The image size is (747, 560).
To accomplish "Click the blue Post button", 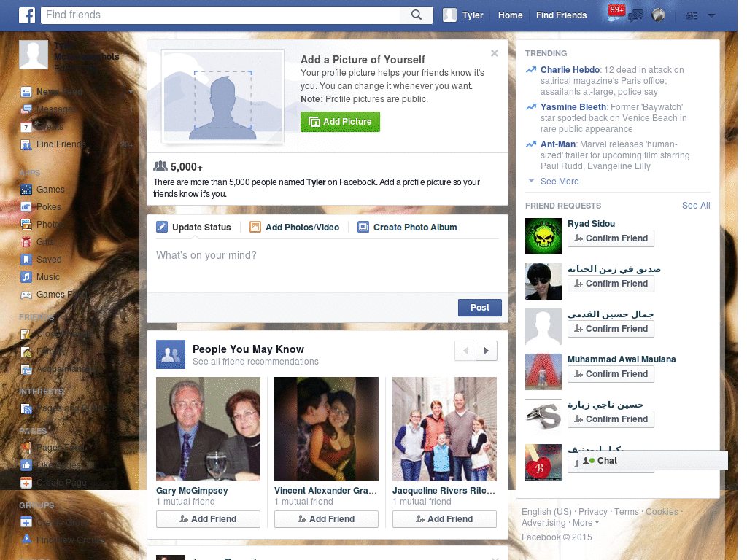I will [480, 308].
